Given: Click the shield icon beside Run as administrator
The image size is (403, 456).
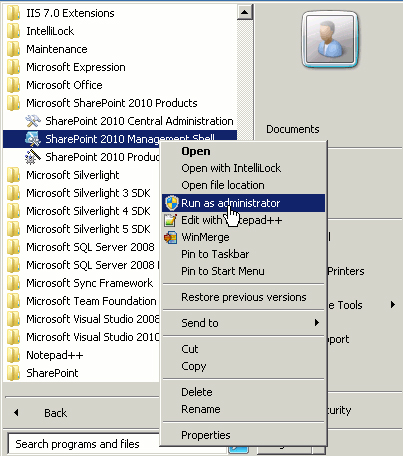Looking at the screenshot, I should click(x=172, y=203).
